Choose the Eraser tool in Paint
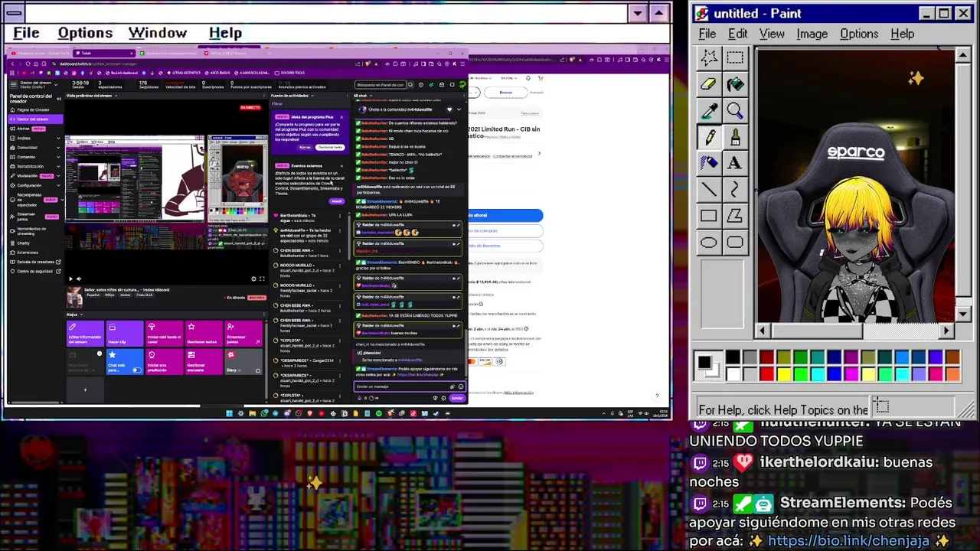The height and width of the screenshot is (551, 980). click(709, 84)
